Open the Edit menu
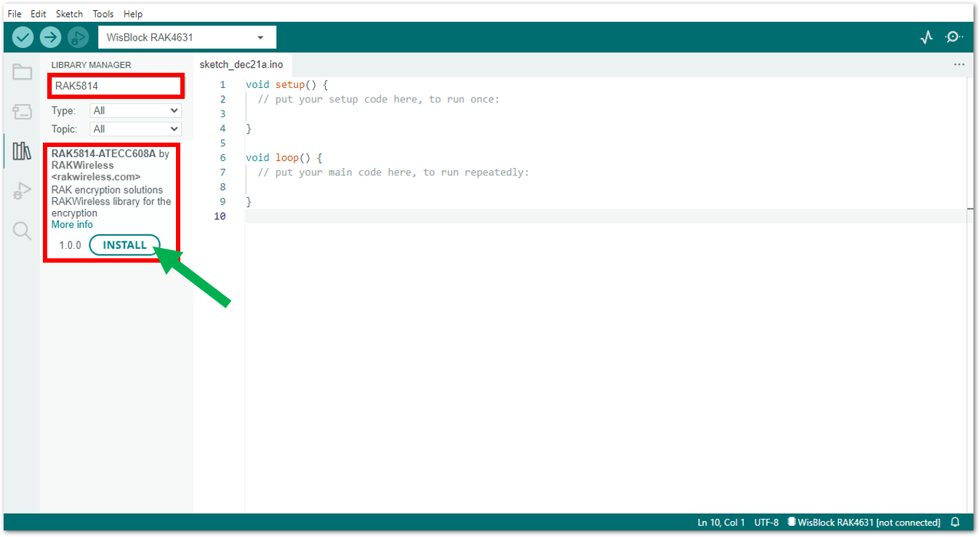Image resolution: width=980 pixels, height=537 pixels. click(x=39, y=14)
